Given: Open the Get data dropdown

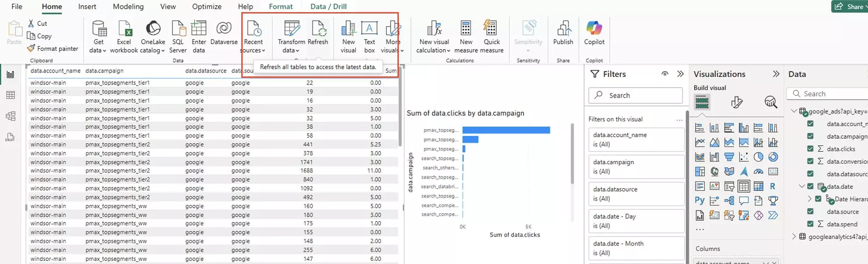Looking at the screenshot, I should point(98,37).
